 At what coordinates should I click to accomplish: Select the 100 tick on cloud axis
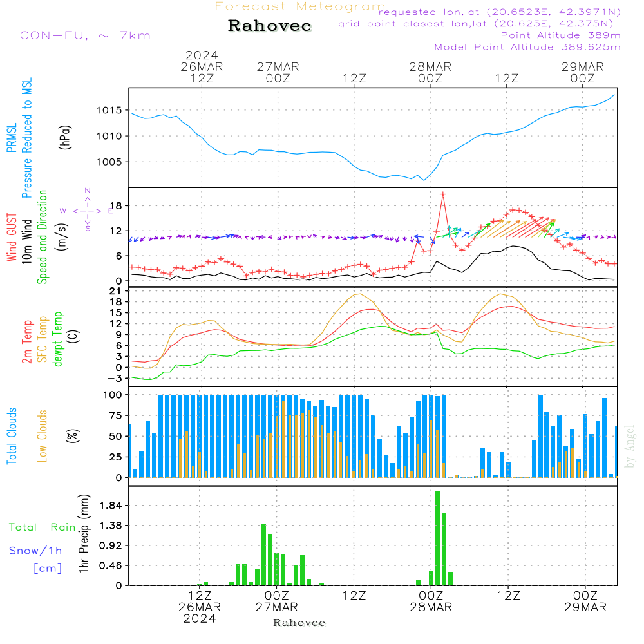tap(113, 395)
